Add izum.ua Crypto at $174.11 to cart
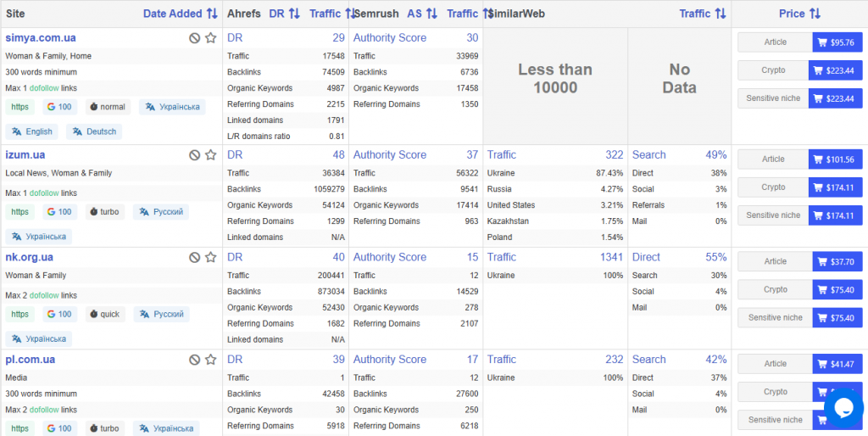Viewport: 868px width, 436px height. pyautogui.click(x=837, y=187)
